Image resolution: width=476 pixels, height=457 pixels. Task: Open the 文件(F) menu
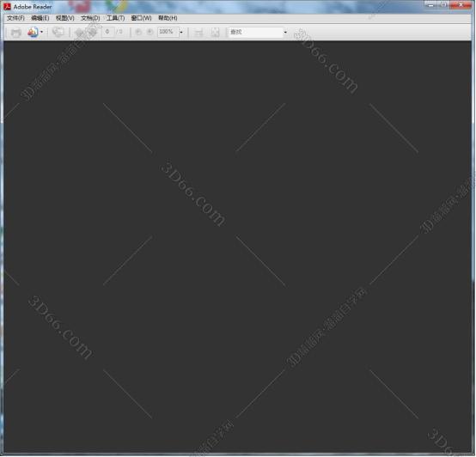point(15,18)
